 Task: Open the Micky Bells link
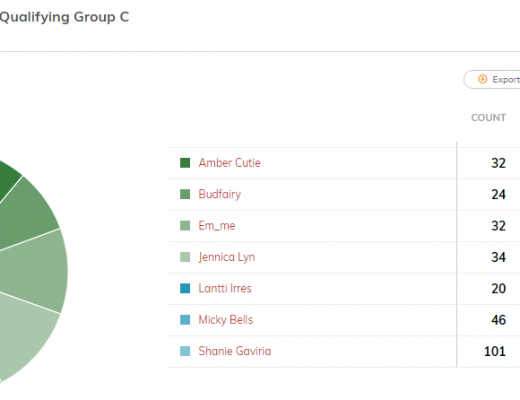click(226, 320)
